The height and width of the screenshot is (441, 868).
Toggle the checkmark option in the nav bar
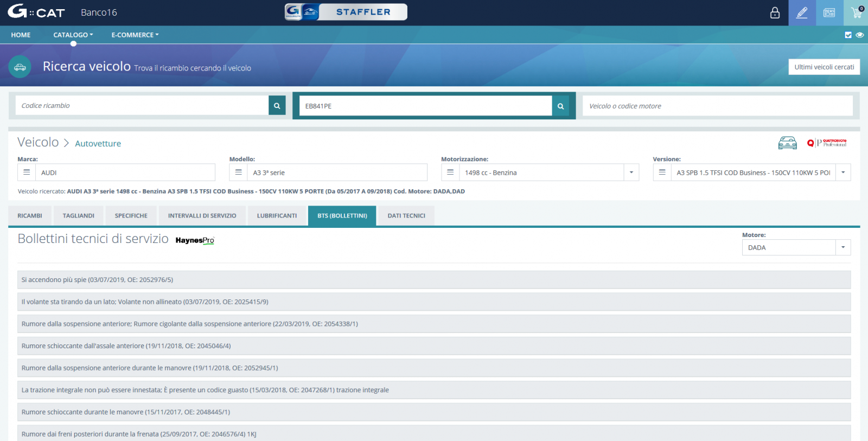(x=848, y=35)
